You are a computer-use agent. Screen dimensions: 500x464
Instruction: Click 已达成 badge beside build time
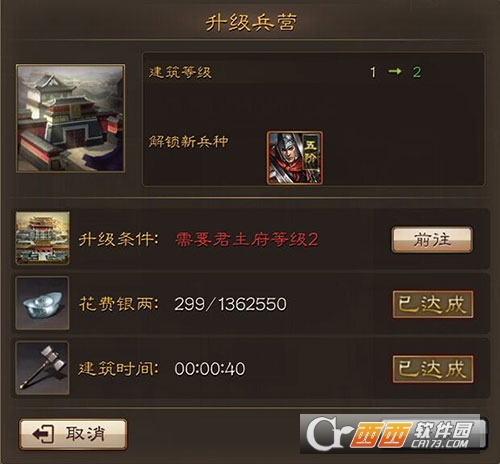click(x=433, y=369)
